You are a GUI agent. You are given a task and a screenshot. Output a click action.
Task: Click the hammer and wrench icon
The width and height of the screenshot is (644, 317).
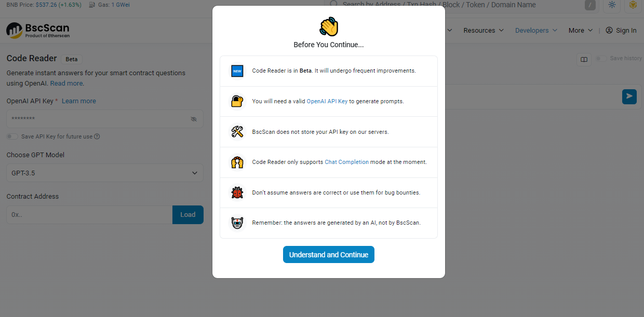tap(237, 132)
